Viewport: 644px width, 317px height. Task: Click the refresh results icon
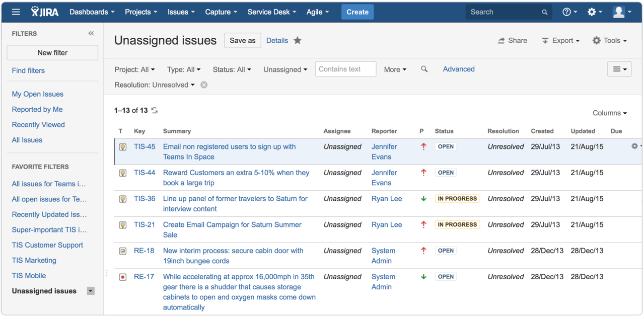pyautogui.click(x=155, y=111)
